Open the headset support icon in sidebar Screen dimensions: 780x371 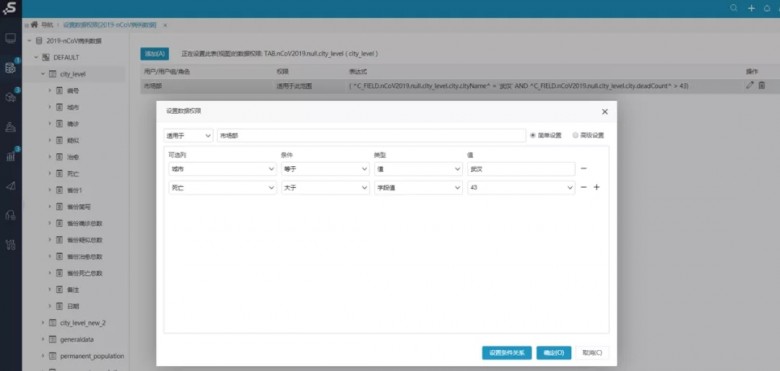tap(10, 215)
